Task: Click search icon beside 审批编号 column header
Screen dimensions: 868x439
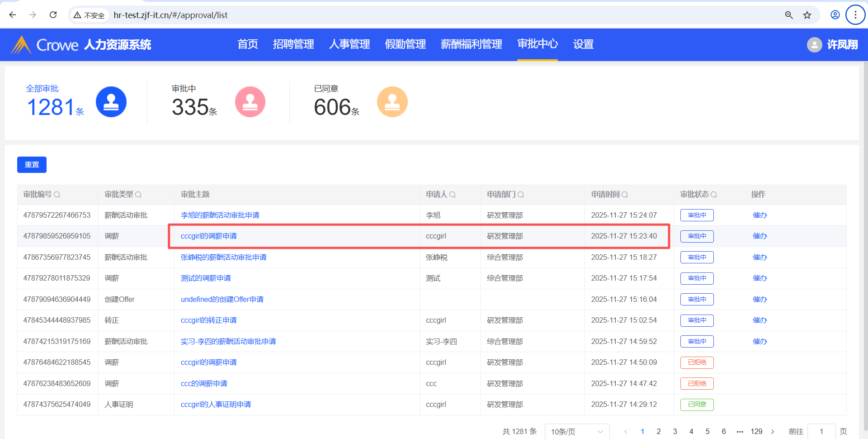Action: (57, 195)
